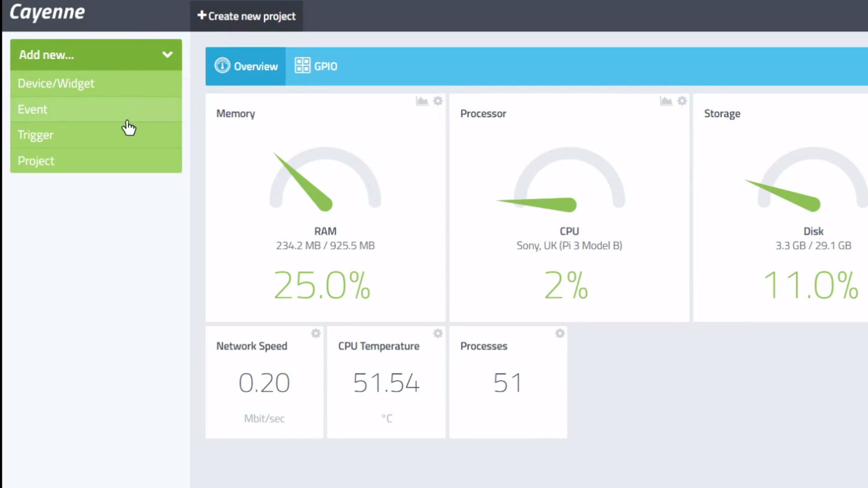Click the Sony, UK (Pi 3 Model B) text
This screenshot has height=488, width=868.
[x=569, y=246]
